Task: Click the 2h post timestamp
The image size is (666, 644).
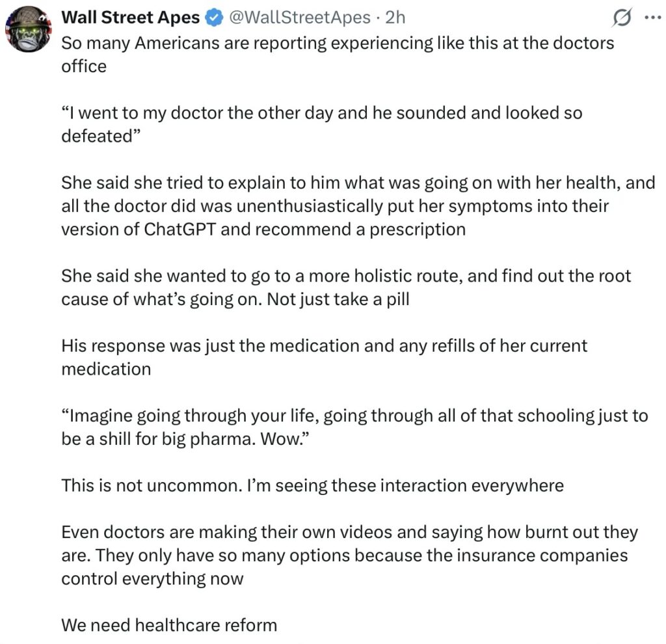Action: point(395,18)
